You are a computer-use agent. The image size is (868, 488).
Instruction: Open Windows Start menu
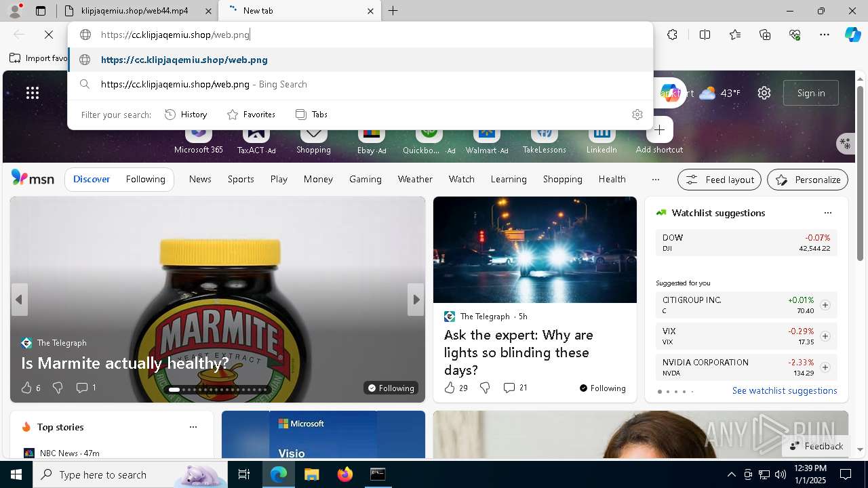pyautogui.click(x=16, y=474)
